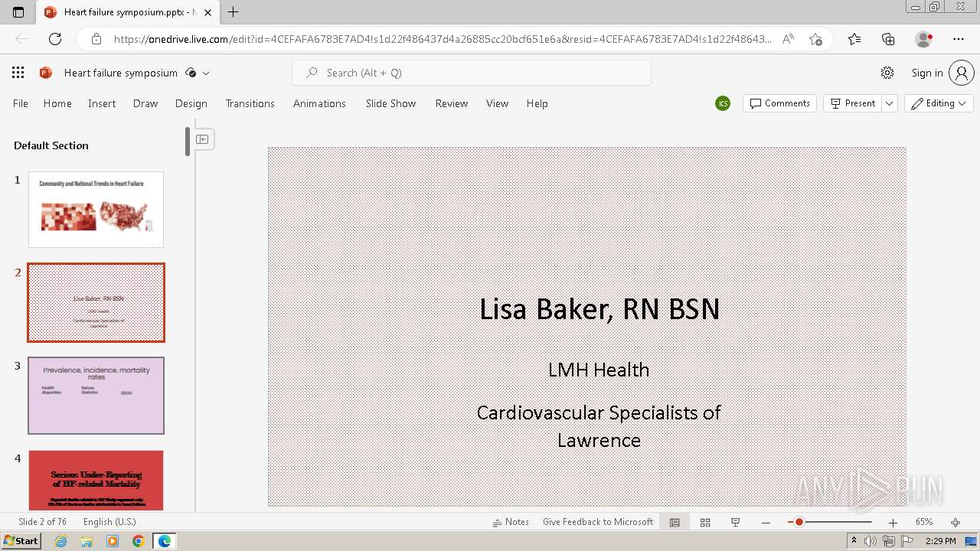Open PowerPoint settings gear
The width and height of the screenshot is (980, 551).
(887, 73)
